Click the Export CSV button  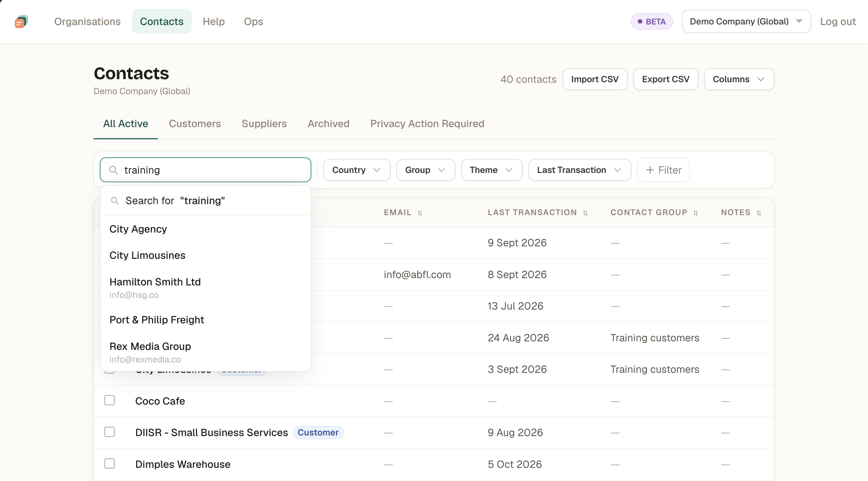click(x=666, y=79)
